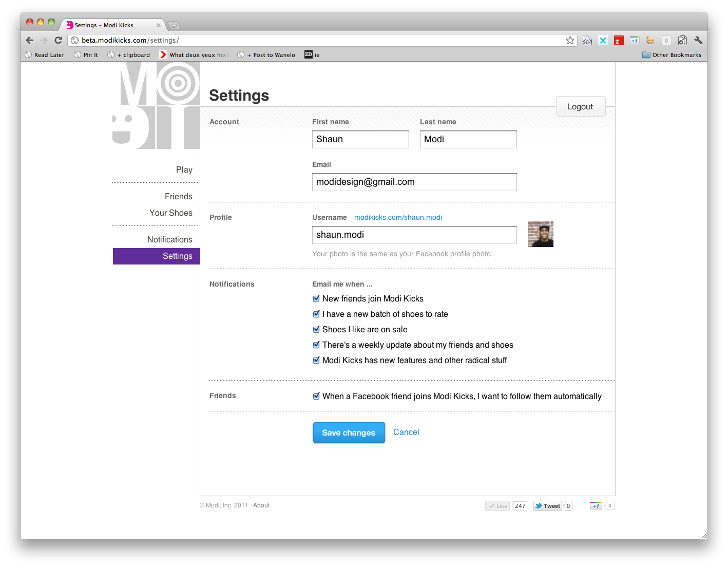Click the browser forward arrow
The width and height of the screenshot is (728, 567).
coord(44,40)
